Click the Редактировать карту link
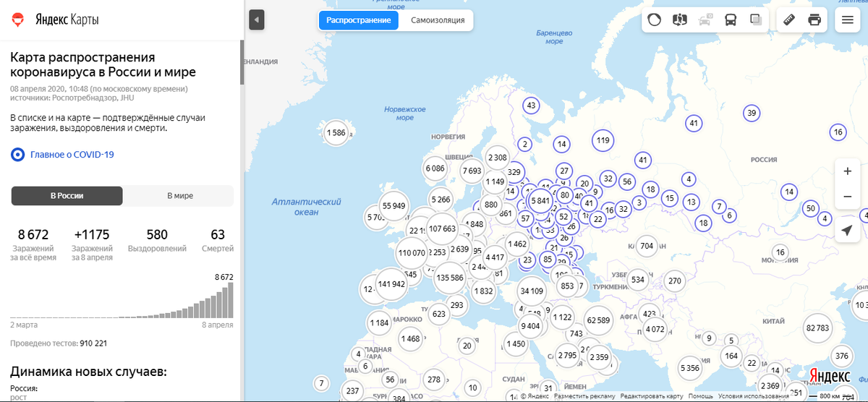Viewport: 868px width, 402px height. point(652,396)
